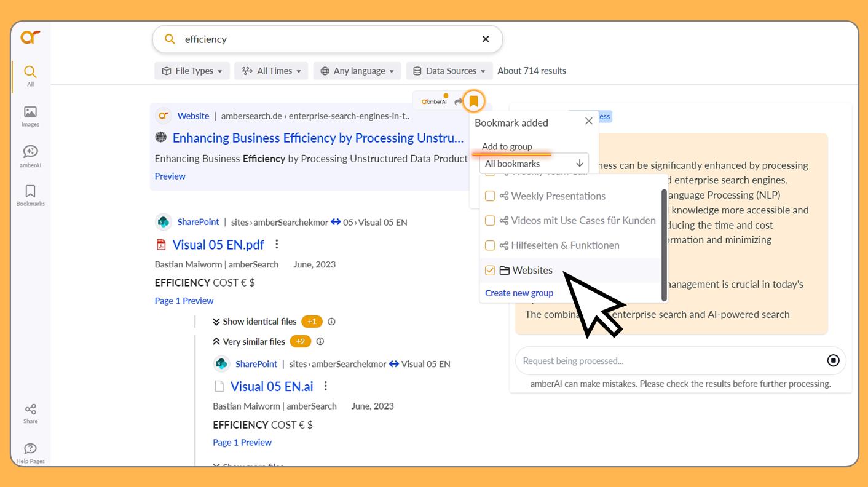Screen dimensions: 868x487
Task: Click the +2 very similar files badge
Action: [300, 341]
